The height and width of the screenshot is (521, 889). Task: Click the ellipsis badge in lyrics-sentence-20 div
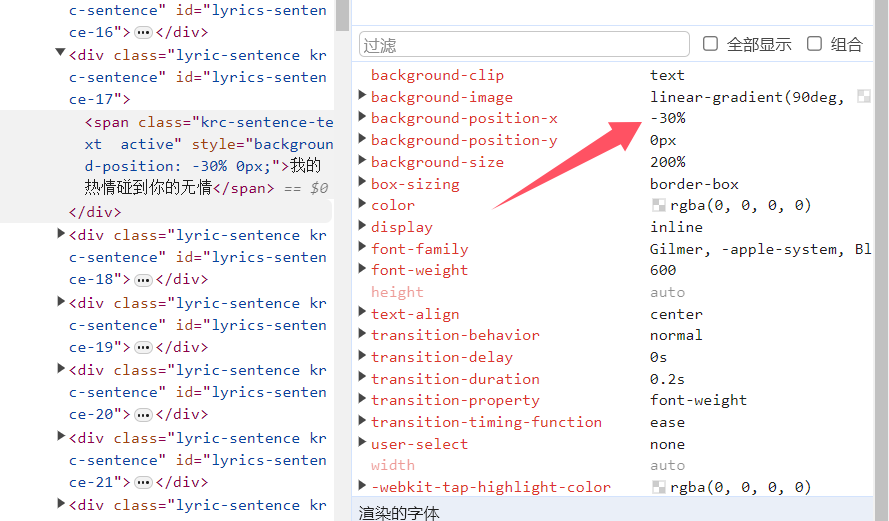coord(143,414)
